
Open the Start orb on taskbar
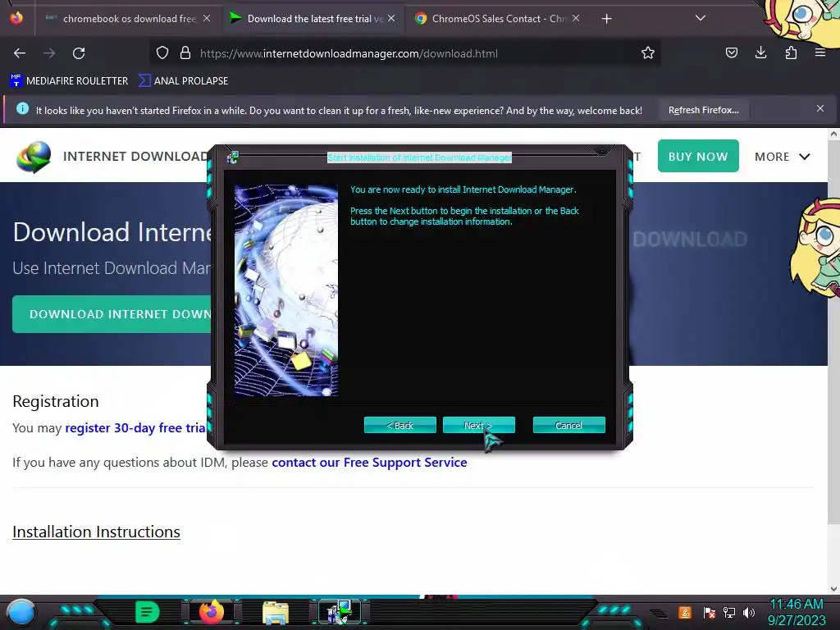coord(21,612)
